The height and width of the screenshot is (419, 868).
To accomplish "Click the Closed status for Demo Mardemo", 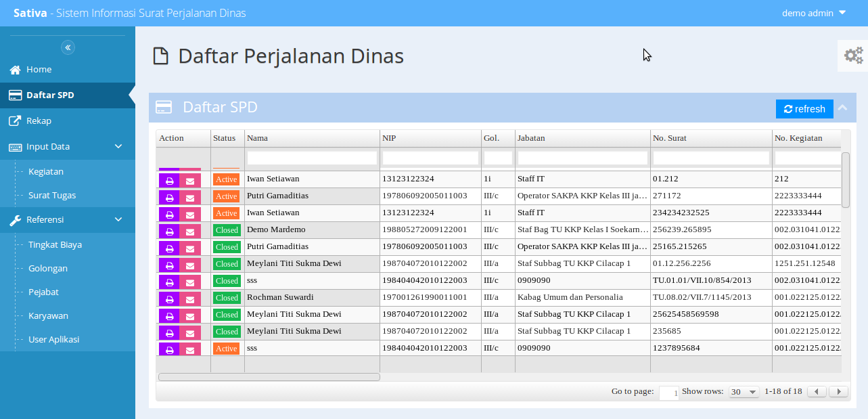I will point(227,230).
